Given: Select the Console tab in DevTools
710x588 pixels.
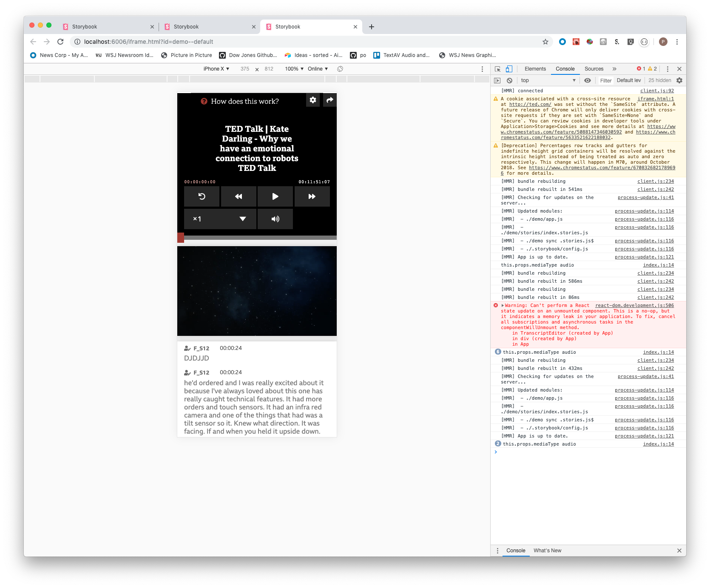Looking at the screenshot, I should coord(565,69).
